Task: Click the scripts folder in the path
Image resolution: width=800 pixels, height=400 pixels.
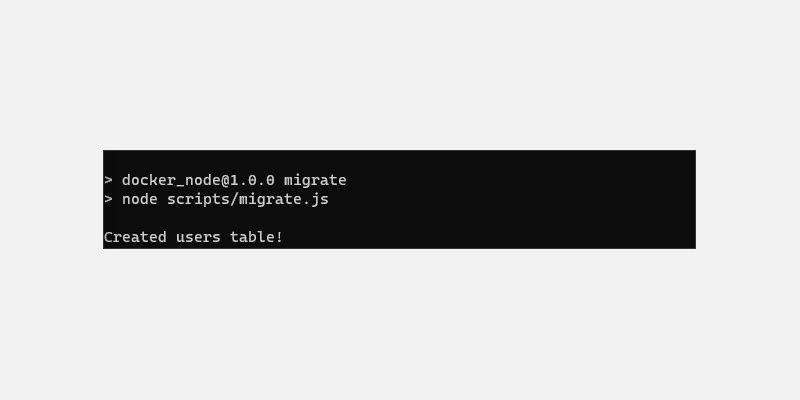Action: pyautogui.click(x=198, y=200)
